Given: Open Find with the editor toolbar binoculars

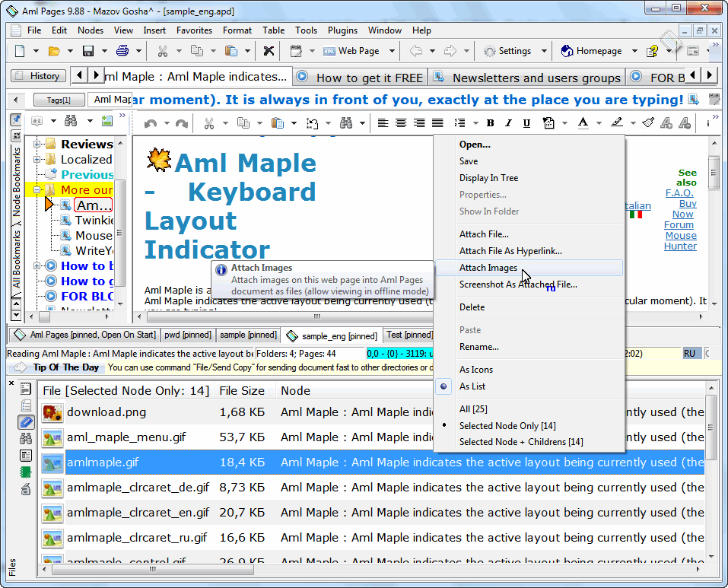Looking at the screenshot, I should (346, 123).
